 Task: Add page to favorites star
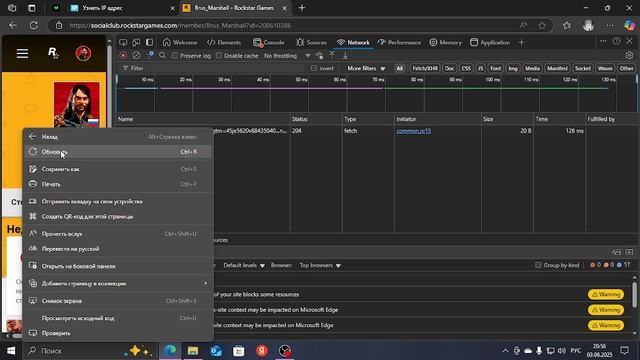(x=542, y=25)
